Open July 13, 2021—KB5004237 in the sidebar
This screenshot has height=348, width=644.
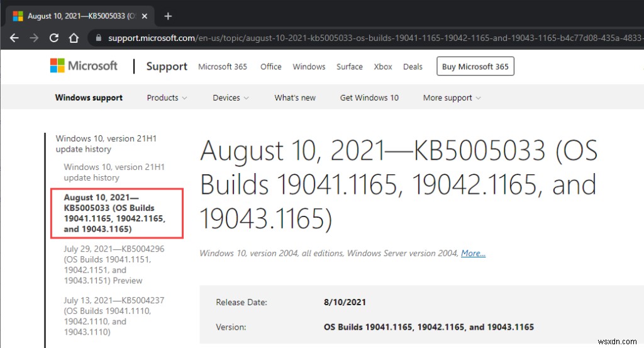(x=114, y=316)
